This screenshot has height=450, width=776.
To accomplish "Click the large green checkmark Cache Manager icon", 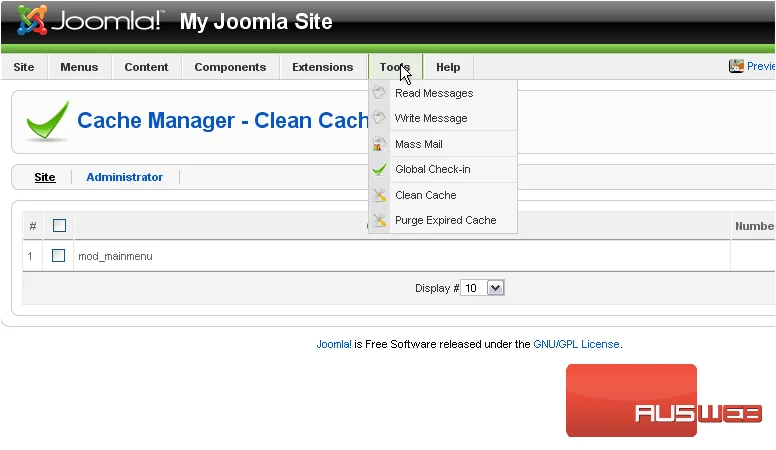I will [48, 121].
